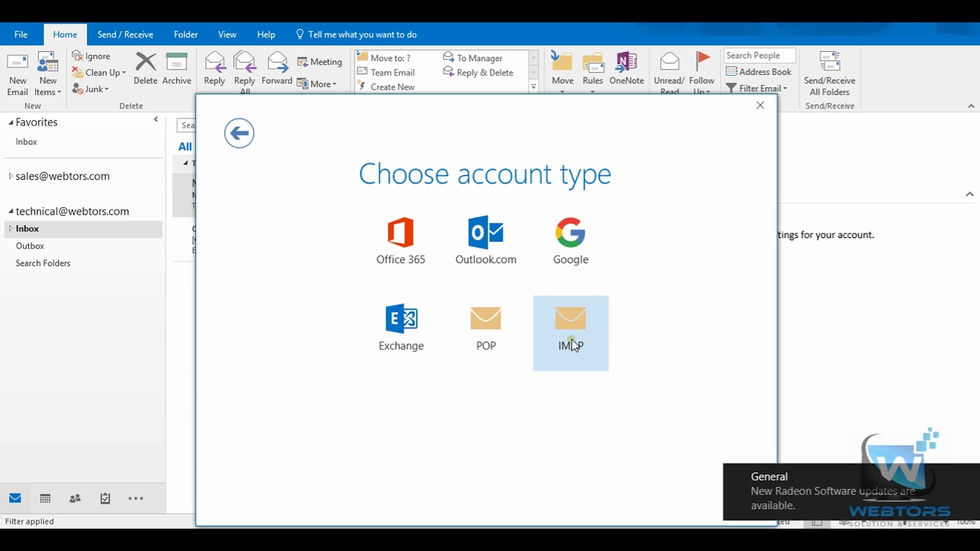Image resolution: width=980 pixels, height=551 pixels.
Task: Toggle Unread/Read status
Action: click(x=669, y=73)
